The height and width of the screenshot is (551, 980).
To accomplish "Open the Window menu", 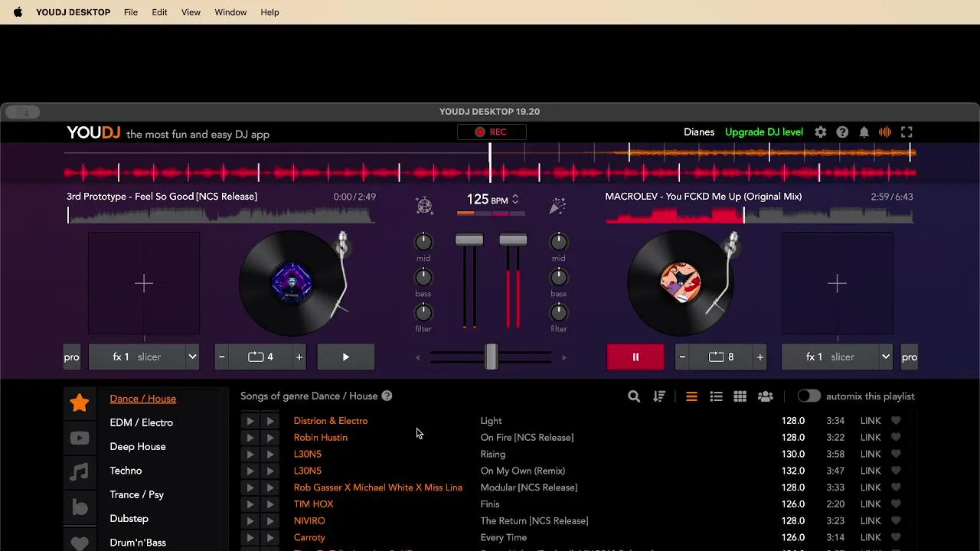I will point(230,12).
